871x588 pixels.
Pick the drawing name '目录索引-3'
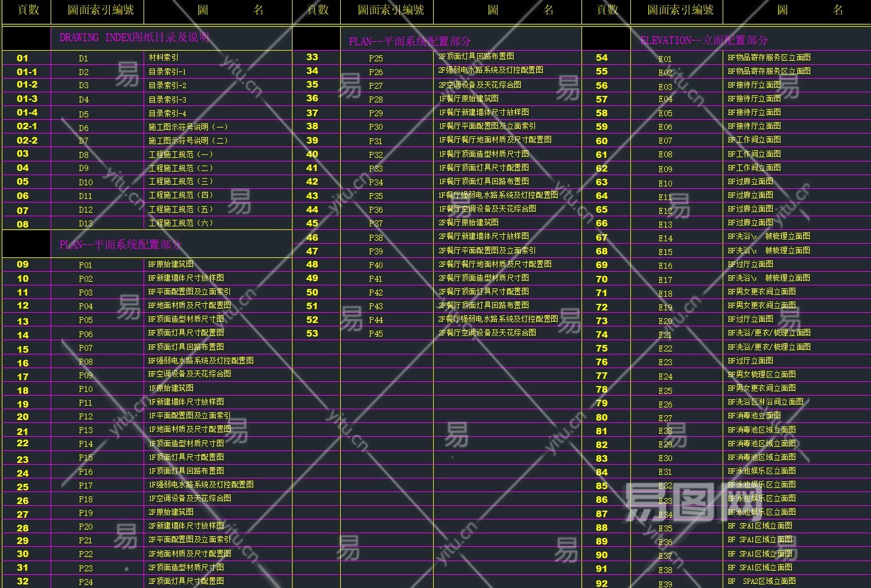coord(167,99)
